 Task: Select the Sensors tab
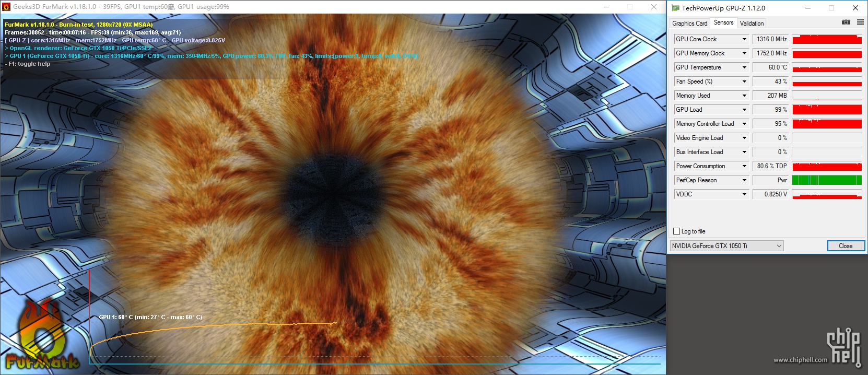pos(723,22)
